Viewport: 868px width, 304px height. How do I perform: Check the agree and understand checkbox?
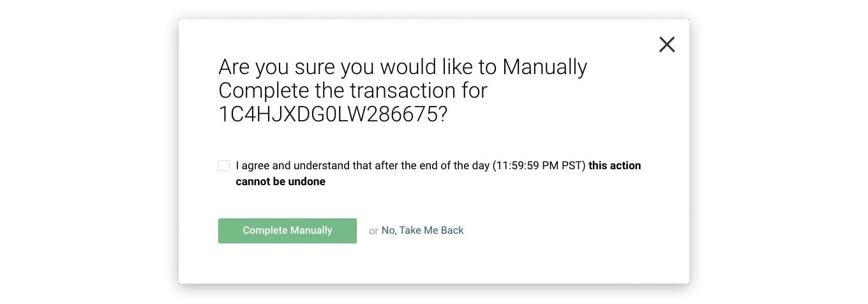tap(224, 166)
